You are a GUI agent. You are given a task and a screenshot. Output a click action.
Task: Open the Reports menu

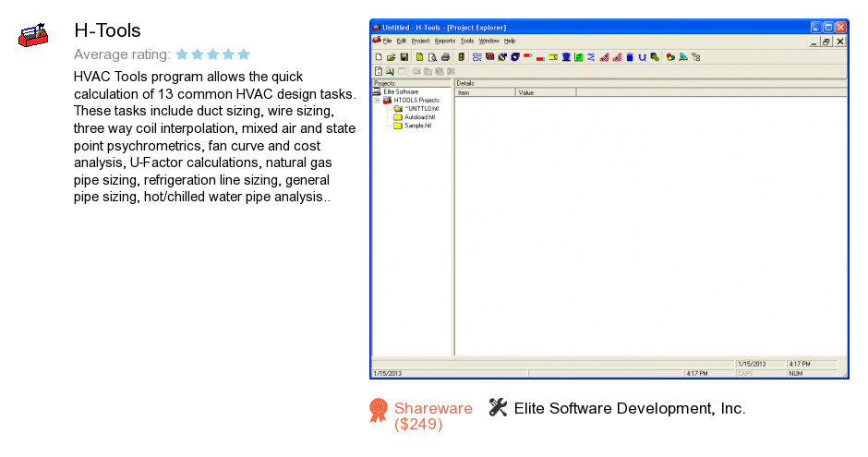point(444,41)
